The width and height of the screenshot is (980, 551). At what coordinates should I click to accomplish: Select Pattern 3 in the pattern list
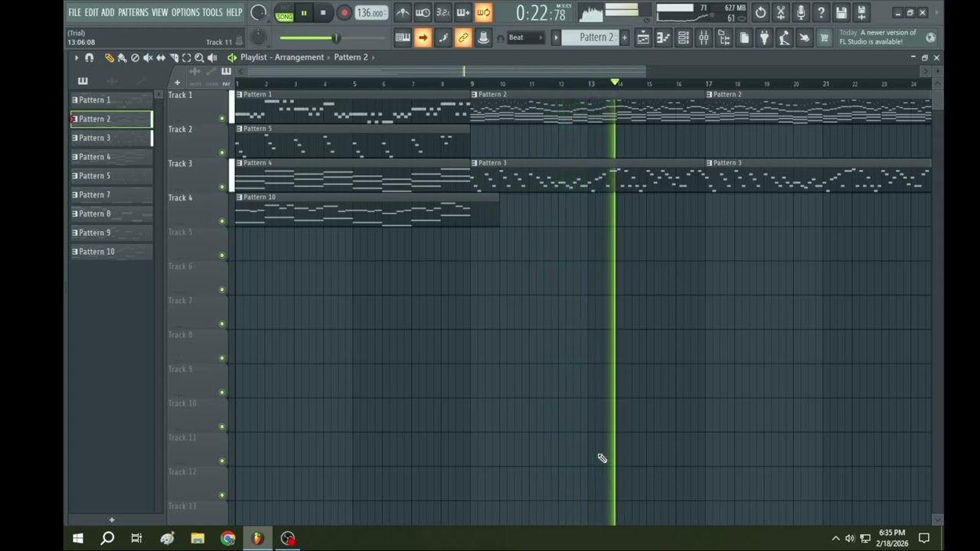click(x=112, y=138)
